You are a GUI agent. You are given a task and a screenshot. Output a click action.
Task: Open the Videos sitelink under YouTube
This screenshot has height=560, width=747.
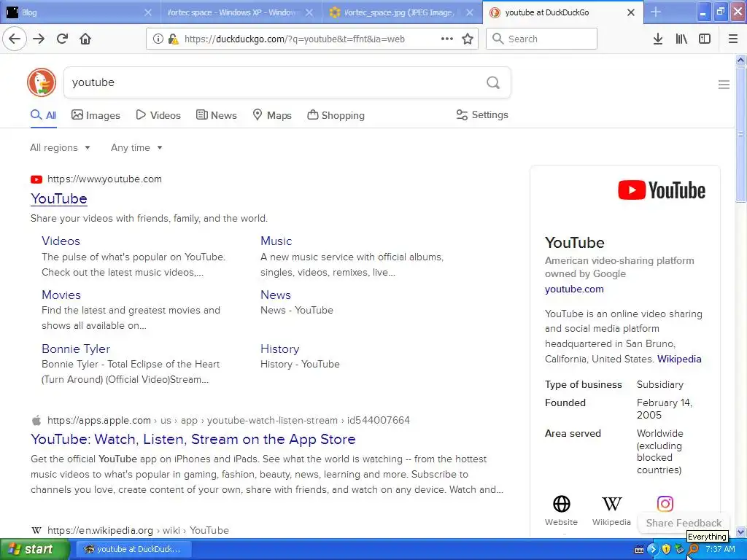(61, 241)
